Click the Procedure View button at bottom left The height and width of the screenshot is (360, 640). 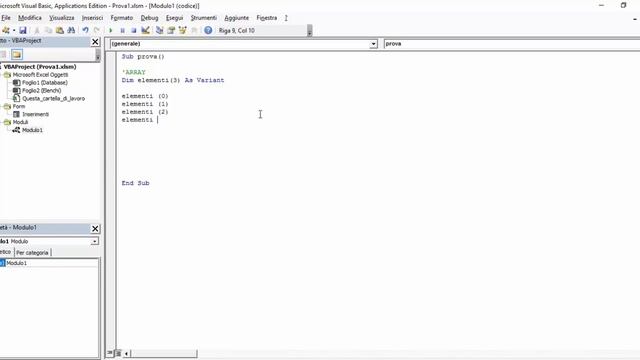110,353
